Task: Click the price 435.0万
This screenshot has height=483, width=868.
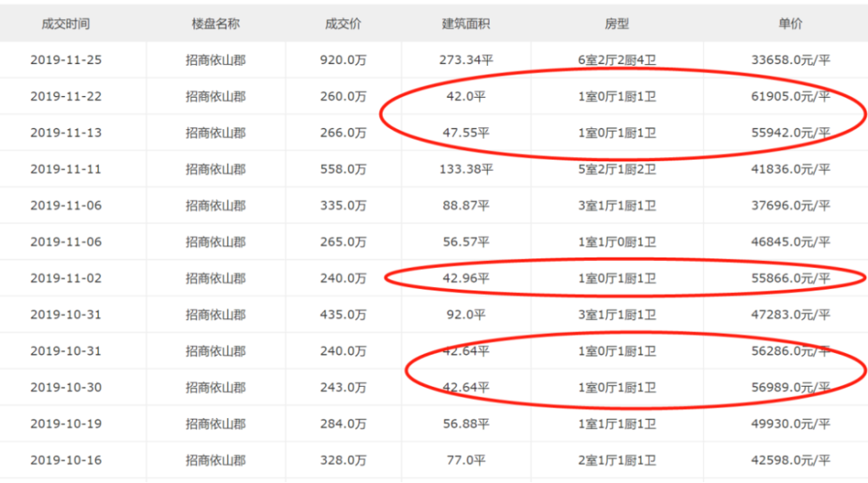Action: tap(343, 315)
